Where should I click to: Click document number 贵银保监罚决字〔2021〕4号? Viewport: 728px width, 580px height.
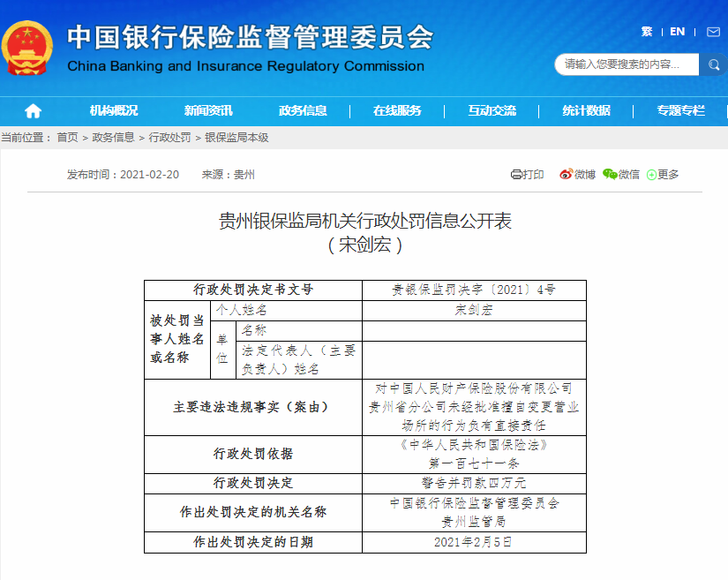pyautogui.click(x=474, y=290)
